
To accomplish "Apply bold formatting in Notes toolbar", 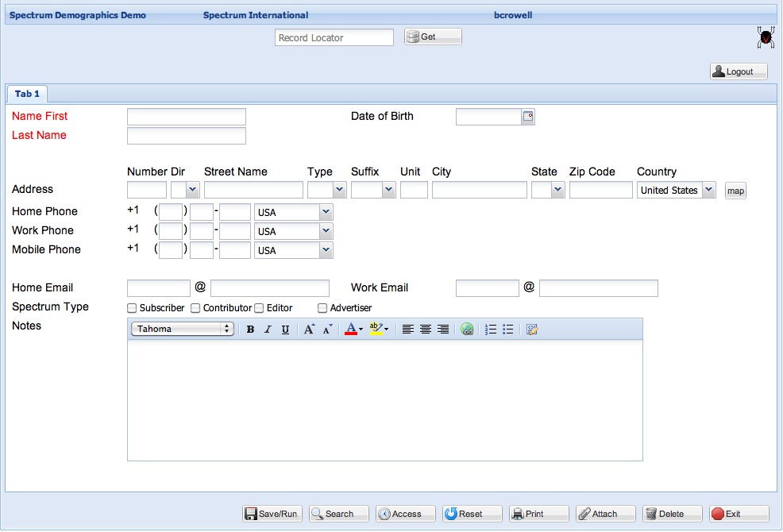I will click(250, 330).
